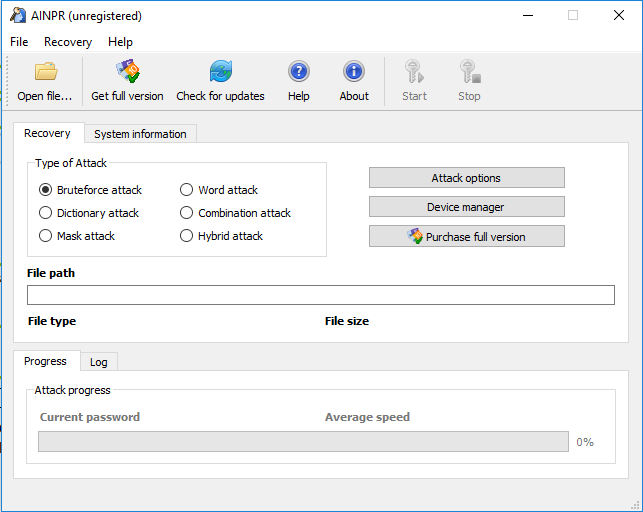Open the Device manager button

click(x=467, y=207)
